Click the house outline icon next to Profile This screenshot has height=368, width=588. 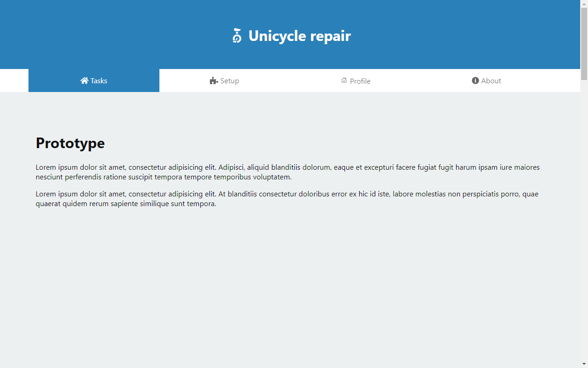344,80
